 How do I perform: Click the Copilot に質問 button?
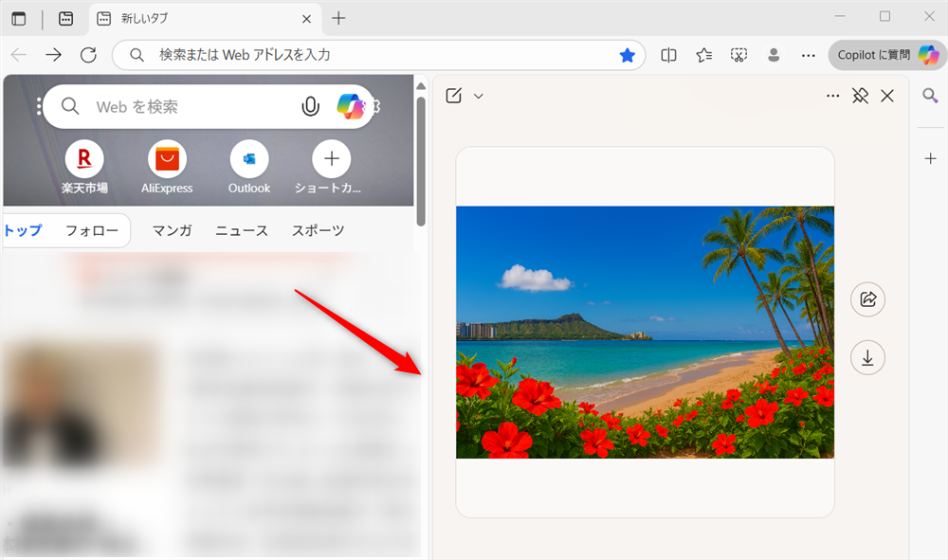tap(886, 55)
